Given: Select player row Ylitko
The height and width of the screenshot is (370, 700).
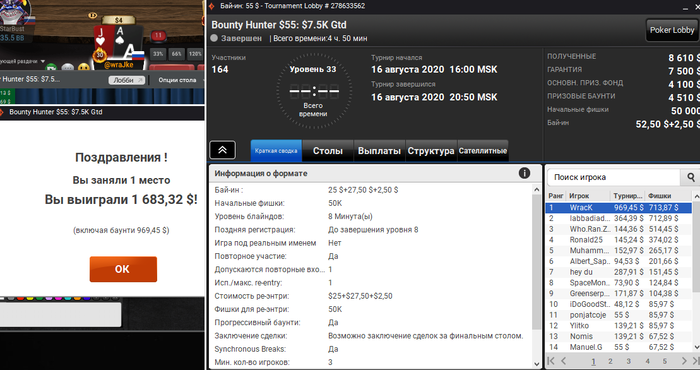Looking at the screenshot, I should (618, 325).
